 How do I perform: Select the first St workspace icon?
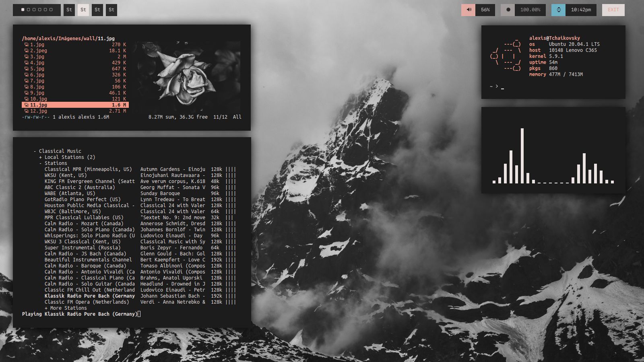pos(69,10)
